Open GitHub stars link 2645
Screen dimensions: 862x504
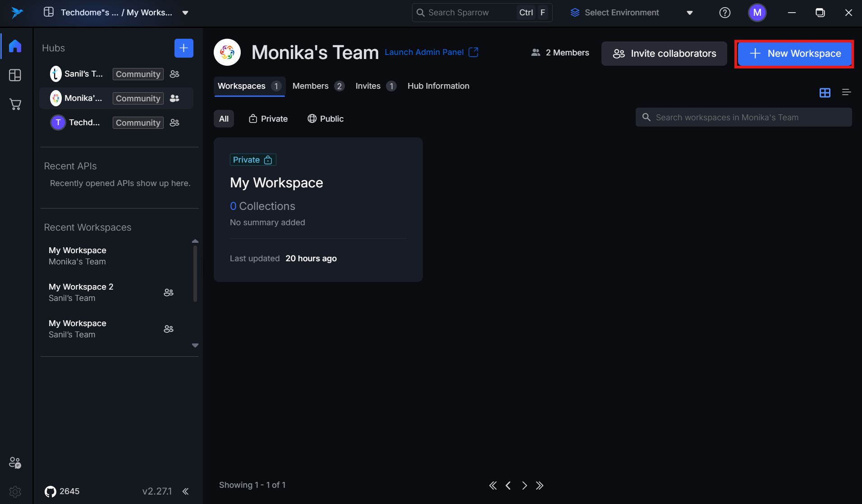click(62, 491)
